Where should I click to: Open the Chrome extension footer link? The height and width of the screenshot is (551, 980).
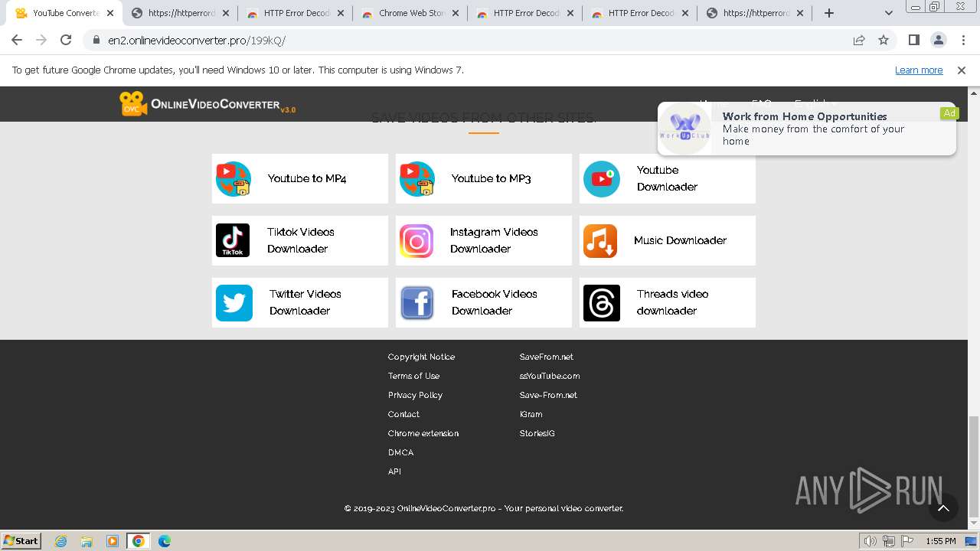point(423,433)
